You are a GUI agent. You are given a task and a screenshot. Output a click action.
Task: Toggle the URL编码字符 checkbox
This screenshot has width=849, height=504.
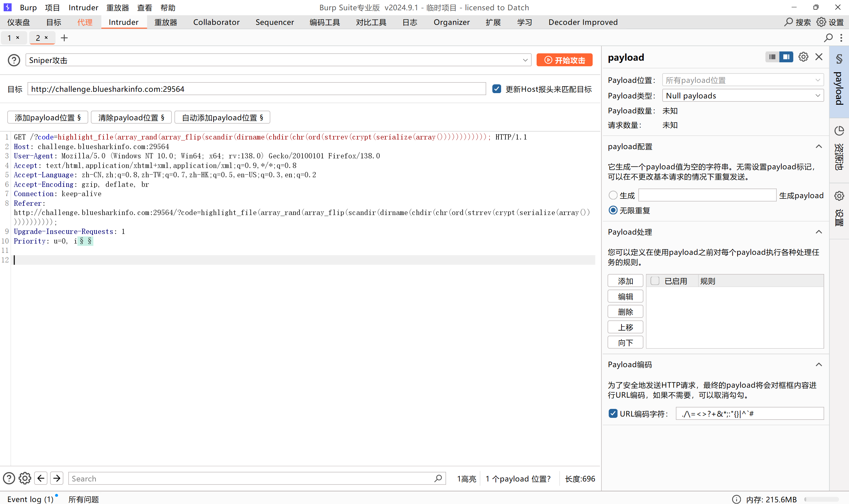click(613, 413)
